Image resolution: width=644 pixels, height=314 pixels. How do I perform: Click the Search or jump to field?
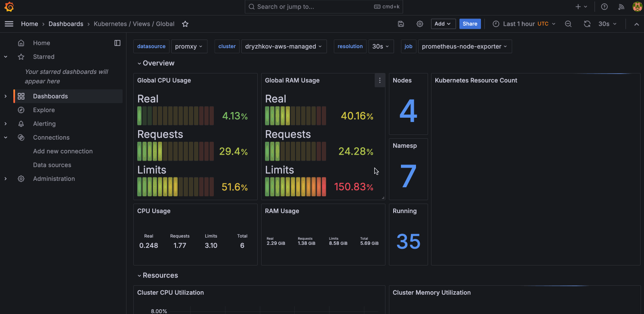324,6
